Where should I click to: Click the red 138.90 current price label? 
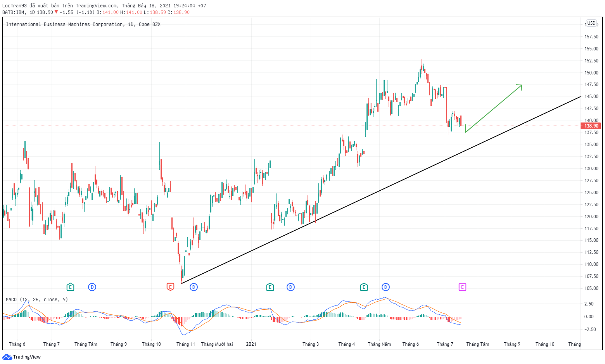591,126
